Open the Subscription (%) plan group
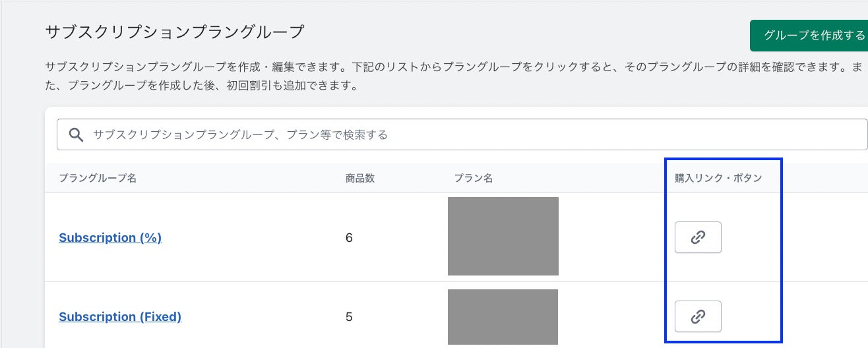868x348 pixels. 110,238
